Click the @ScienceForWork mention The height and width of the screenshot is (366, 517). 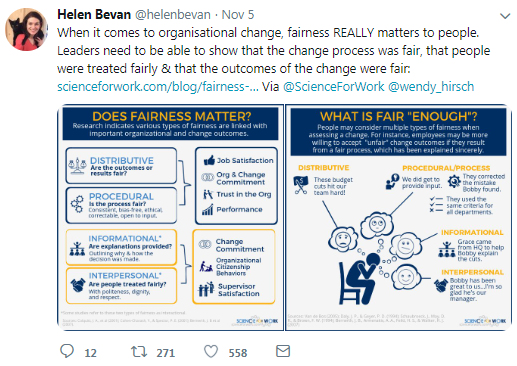tap(333, 87)
